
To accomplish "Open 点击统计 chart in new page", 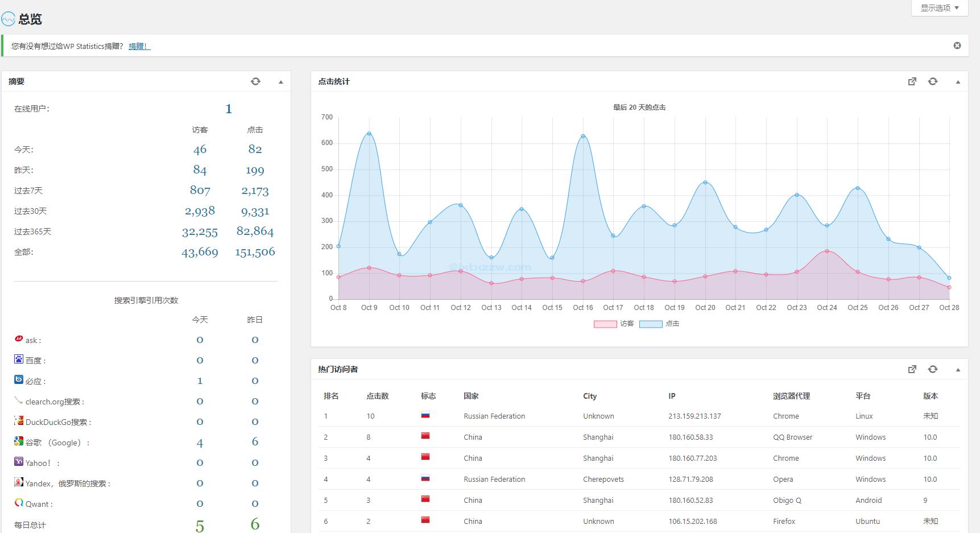I will 912,81.
